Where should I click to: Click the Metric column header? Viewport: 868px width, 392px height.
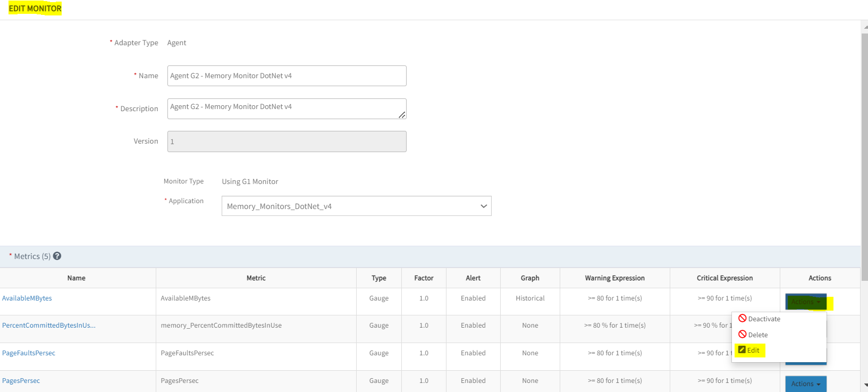click(x=256, y=278)
